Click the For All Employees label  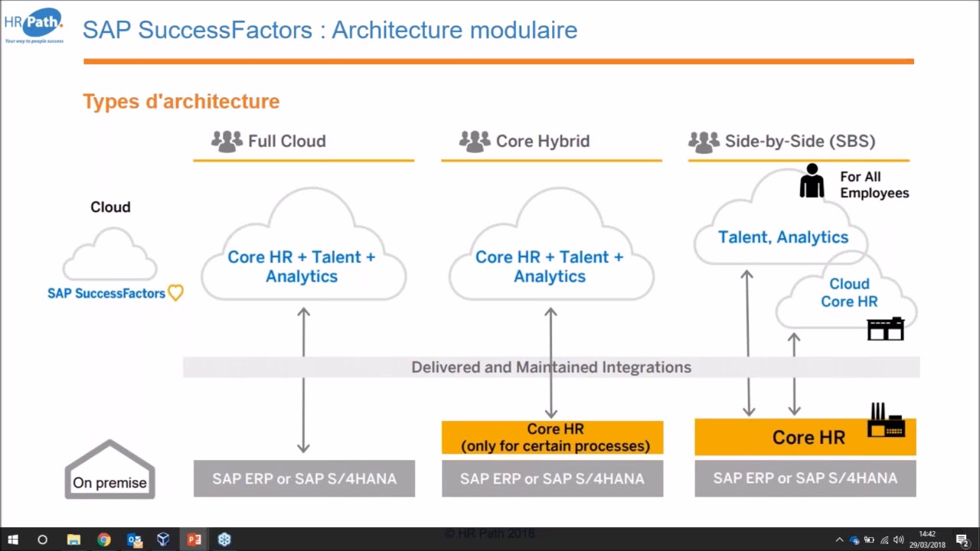[x=874, y=184]
